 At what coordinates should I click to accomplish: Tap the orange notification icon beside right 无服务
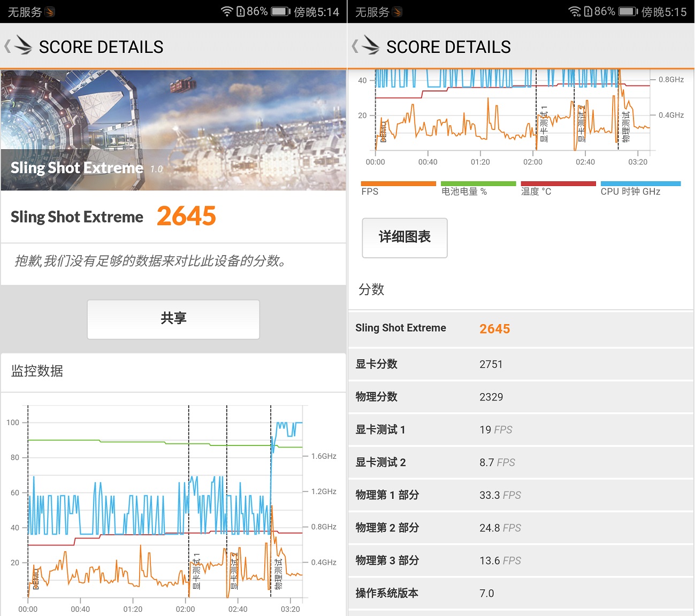[x=398, y=12]
